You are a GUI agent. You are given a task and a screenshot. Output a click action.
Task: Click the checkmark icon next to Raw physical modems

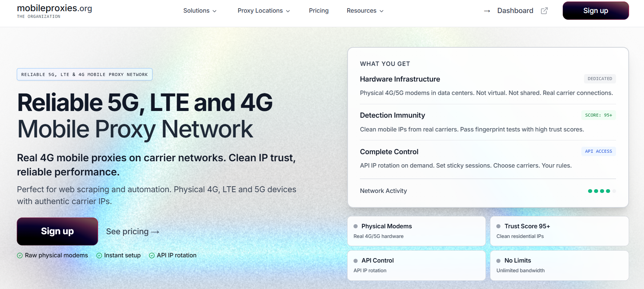20,255
